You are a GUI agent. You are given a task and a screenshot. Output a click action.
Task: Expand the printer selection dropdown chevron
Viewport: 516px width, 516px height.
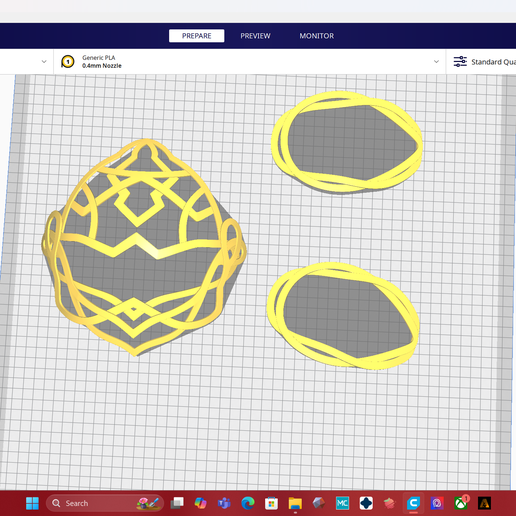click(x=44, y=62)
